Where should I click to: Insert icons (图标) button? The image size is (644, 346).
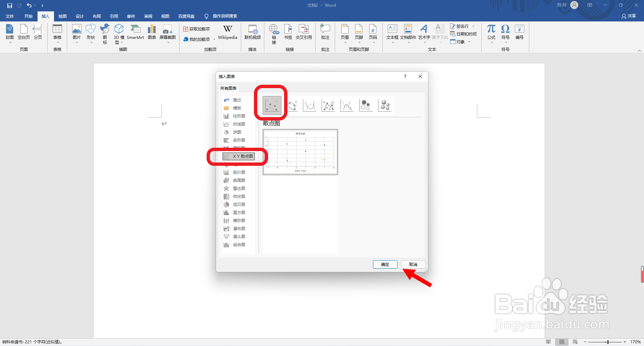105,34
